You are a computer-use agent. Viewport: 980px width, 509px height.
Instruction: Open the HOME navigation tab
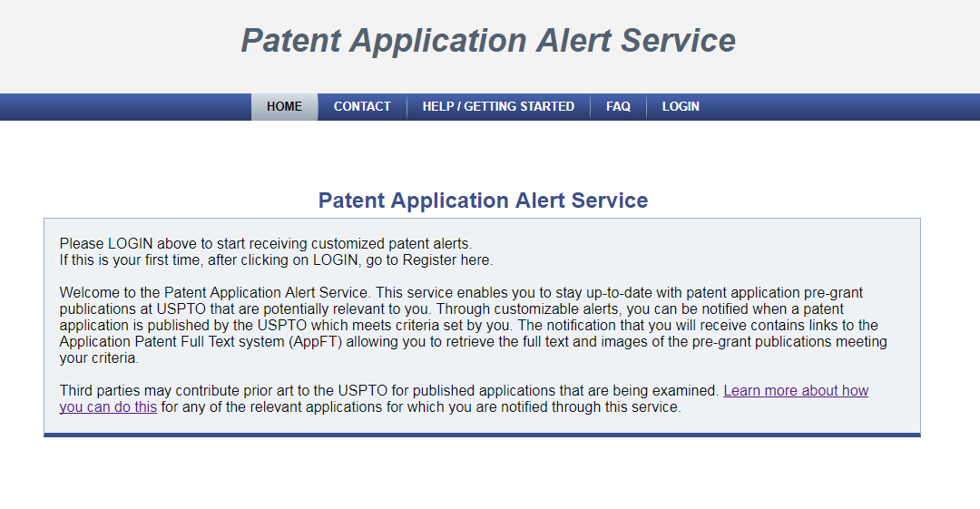(284, 107)
